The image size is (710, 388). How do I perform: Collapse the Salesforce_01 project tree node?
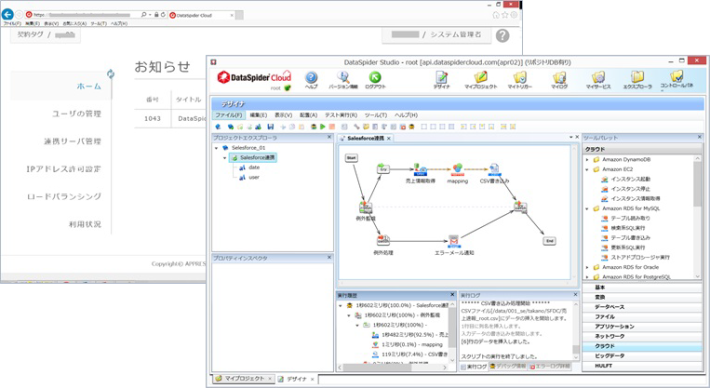(x=216, y=148)
